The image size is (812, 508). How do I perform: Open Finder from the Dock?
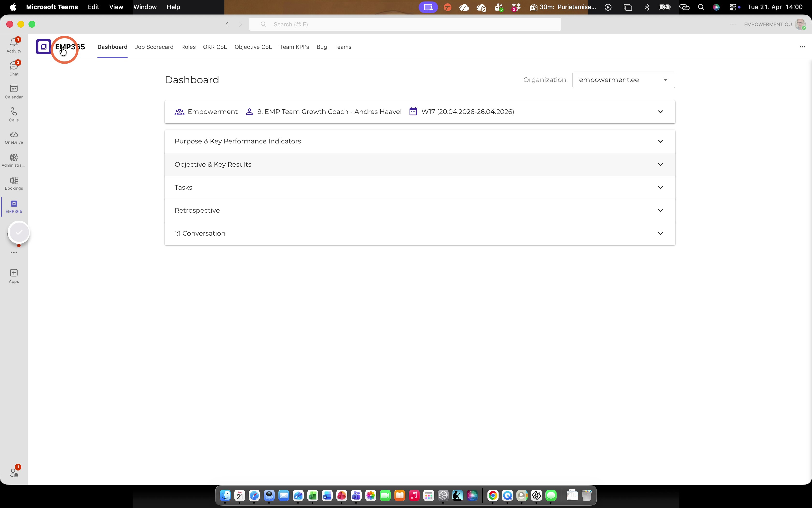[x=225, y=496]
